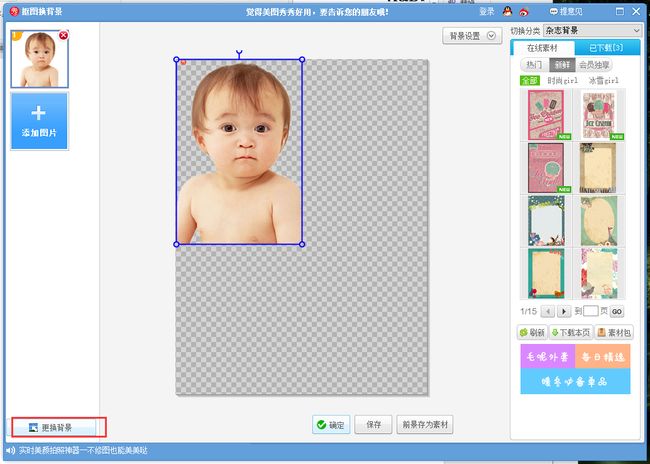Open the 素材包 material pack
Viewport: 650px width, 464px height.
(614, 333)
